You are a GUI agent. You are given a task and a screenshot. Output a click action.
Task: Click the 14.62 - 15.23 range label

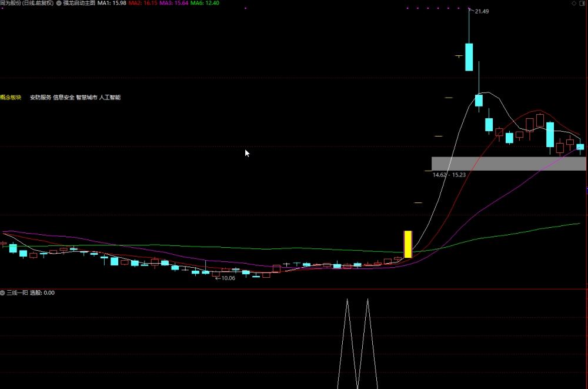tap(449, 175)
